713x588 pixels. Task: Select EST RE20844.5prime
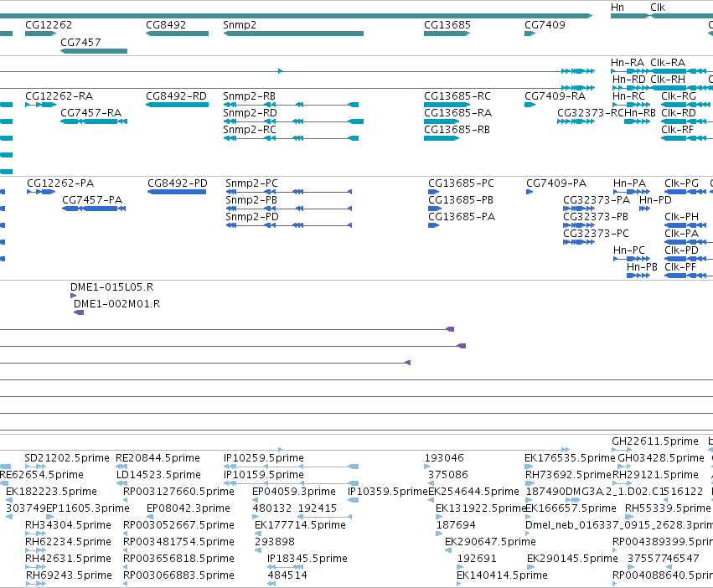[158, 458]
